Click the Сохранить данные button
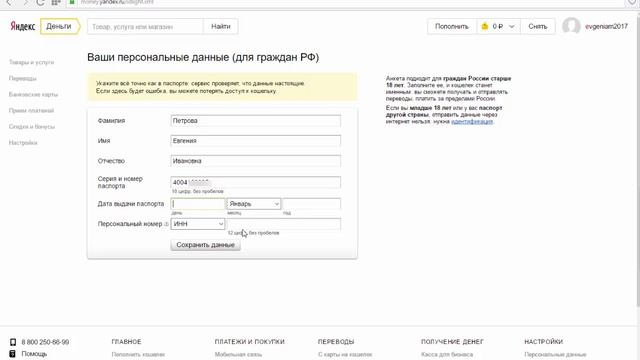The image size is (640, 360). click(205, 245)
